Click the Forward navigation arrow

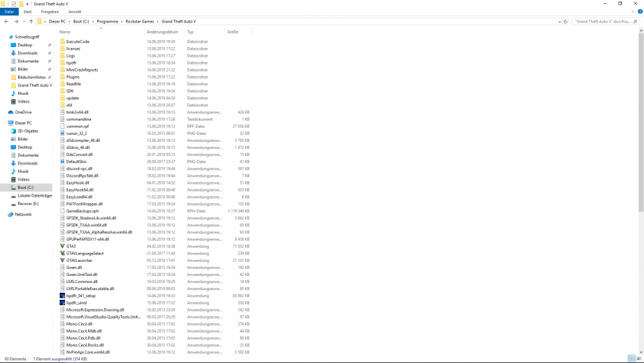point(17,21)
